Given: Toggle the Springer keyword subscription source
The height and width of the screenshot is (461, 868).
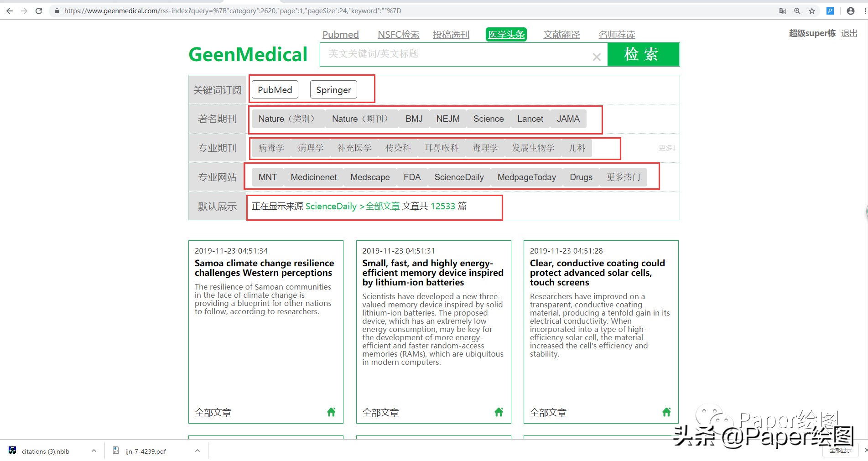Looking at the screenshot, I should click(x=333, y=89).
